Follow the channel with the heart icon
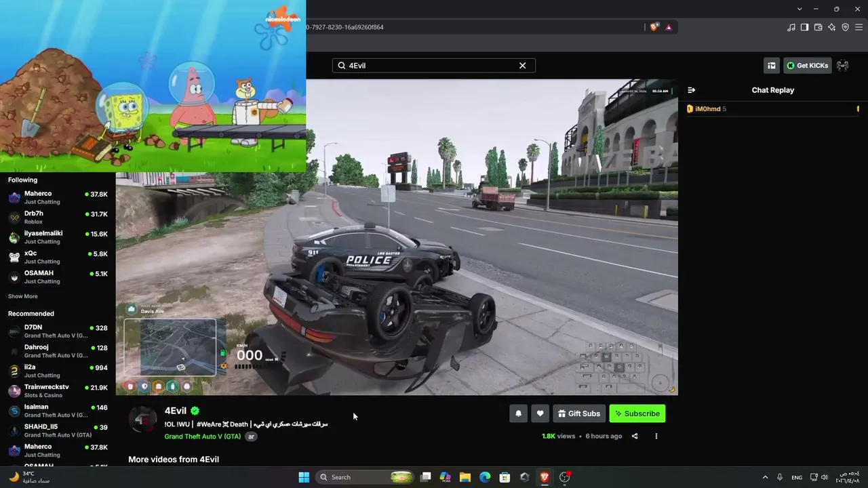The height and width of the screenshot is (488, 868). 540,413
